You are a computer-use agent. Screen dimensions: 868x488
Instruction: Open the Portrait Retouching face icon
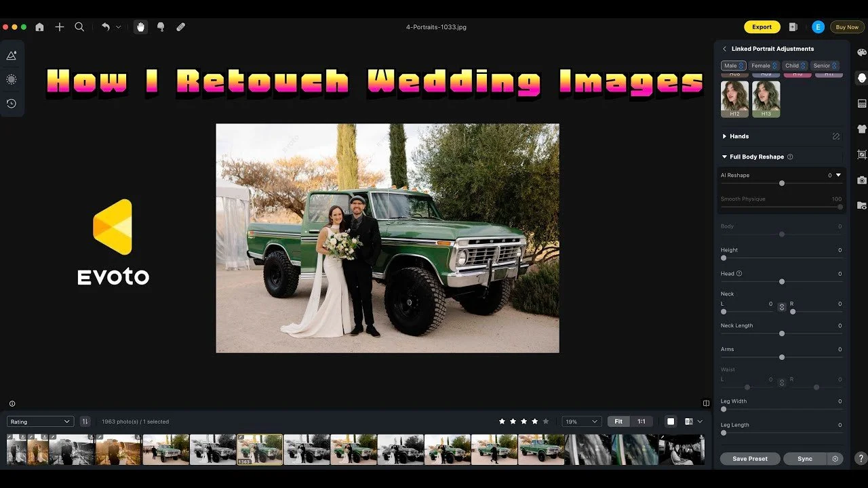(862, 78)
